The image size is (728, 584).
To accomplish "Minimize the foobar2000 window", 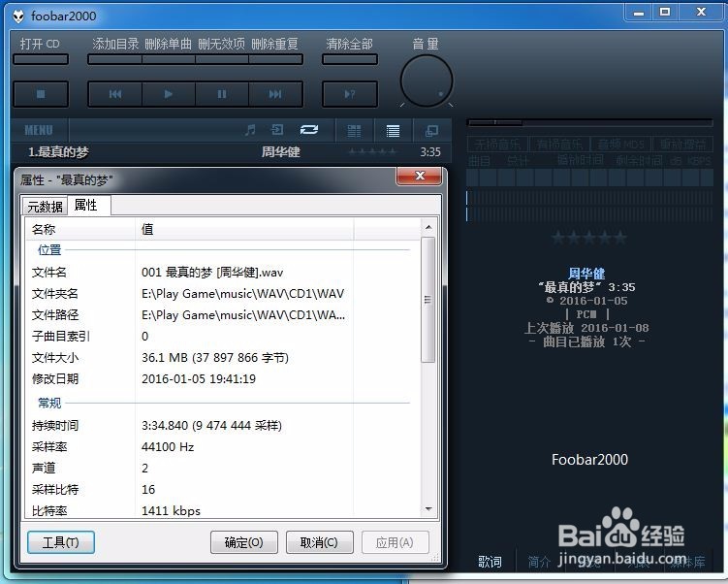I will (639, 13).
